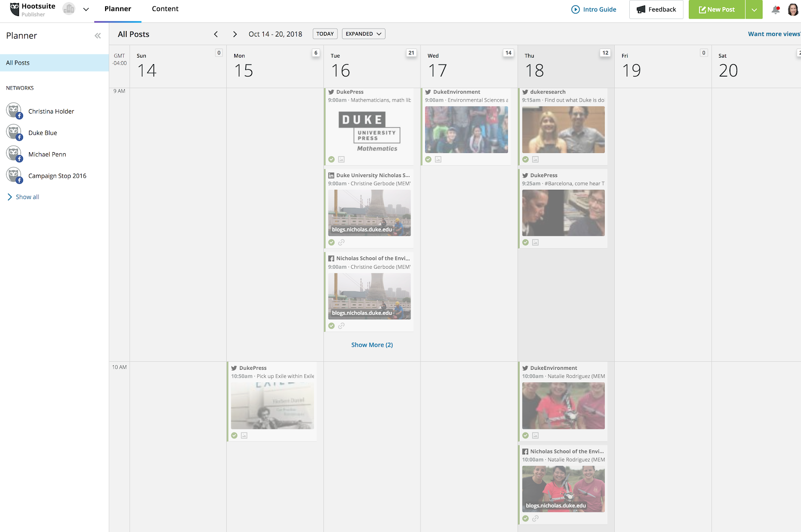Switch to the Content tab
The height and width of the screenshot is (532, 801).
[x=165, y=9]
